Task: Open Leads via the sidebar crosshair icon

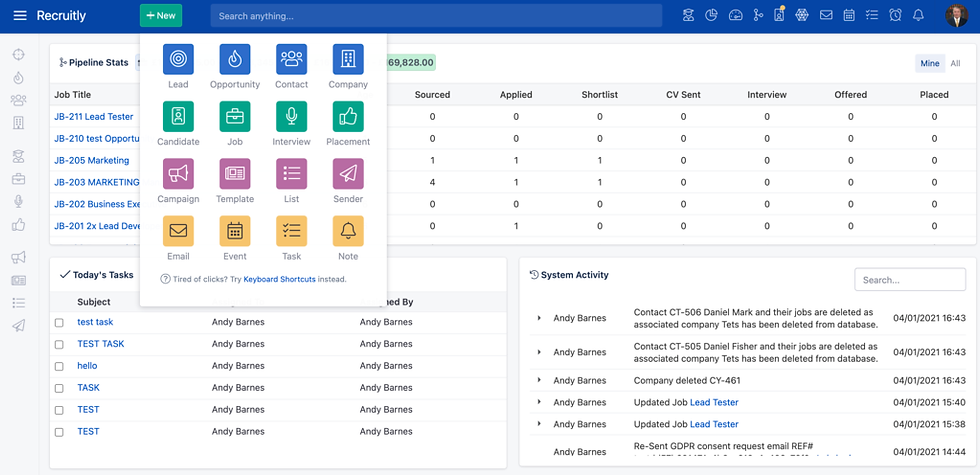Action: point(19,55)
